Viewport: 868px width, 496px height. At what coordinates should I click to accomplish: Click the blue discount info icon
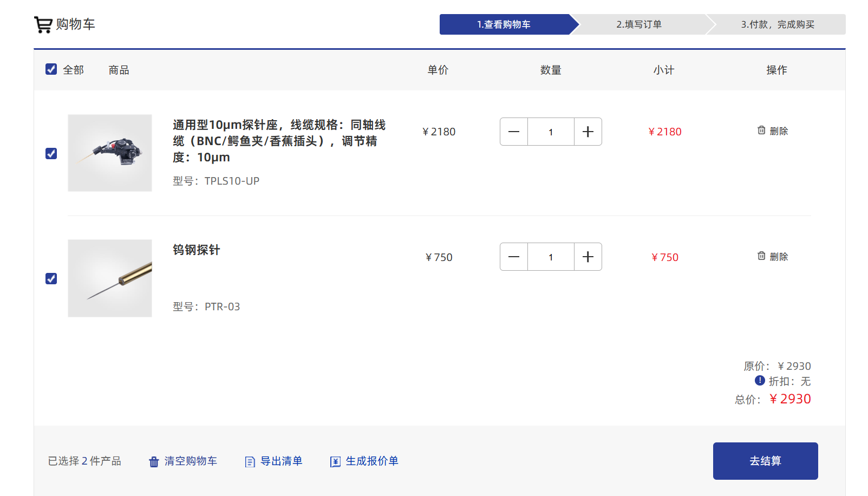(x=760, y=381)
